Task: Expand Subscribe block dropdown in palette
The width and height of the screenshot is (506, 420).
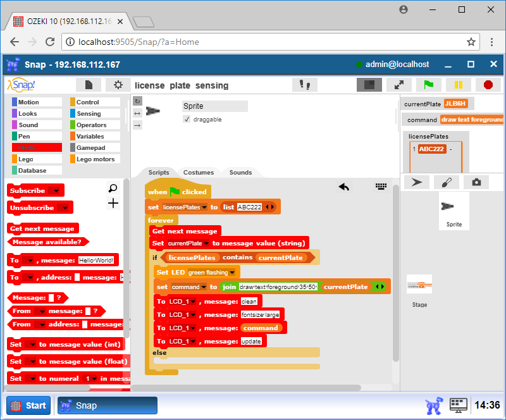Action: click(56, 191)
